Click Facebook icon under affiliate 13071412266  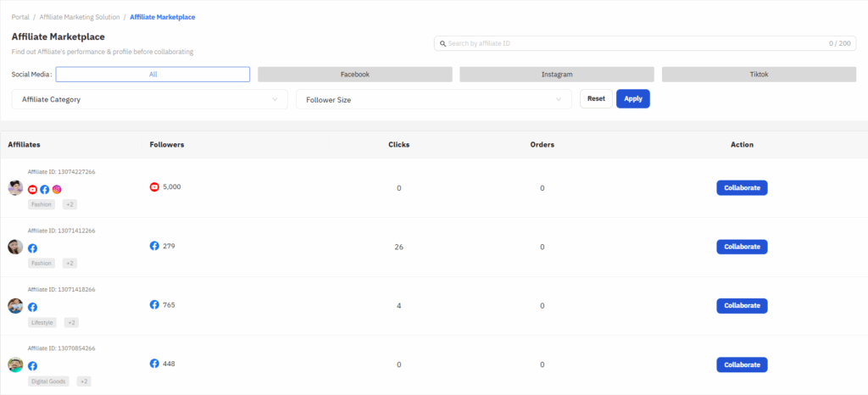[x=33, y=248]
